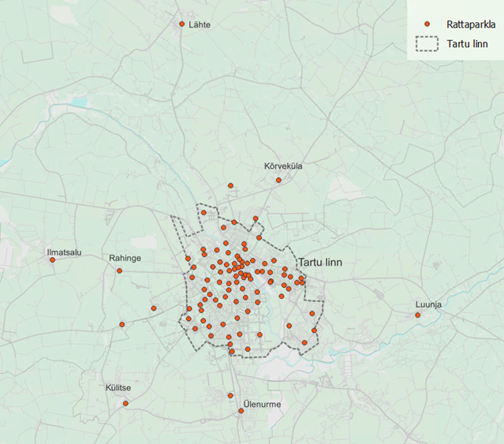Click the Luunja place label
The height and width of the screenshot is (444, 504).
[x=428, y=304]
